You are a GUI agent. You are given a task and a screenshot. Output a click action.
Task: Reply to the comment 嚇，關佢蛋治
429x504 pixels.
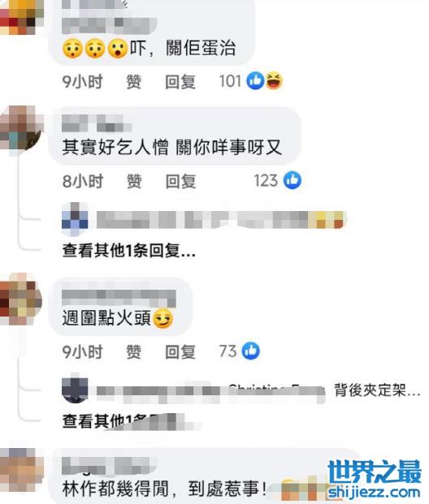pyautogui.click(x=180, y=82)
